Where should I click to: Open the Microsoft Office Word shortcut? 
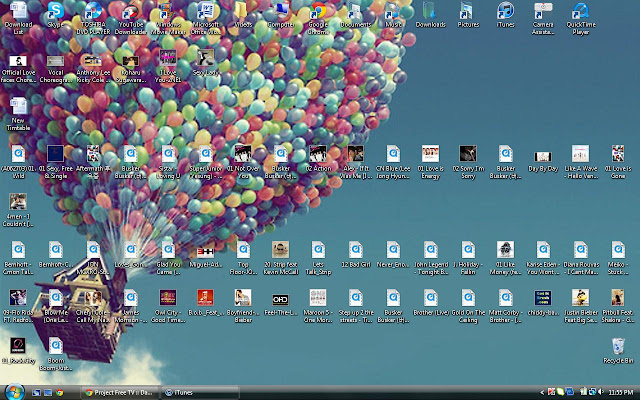[206, 18]
